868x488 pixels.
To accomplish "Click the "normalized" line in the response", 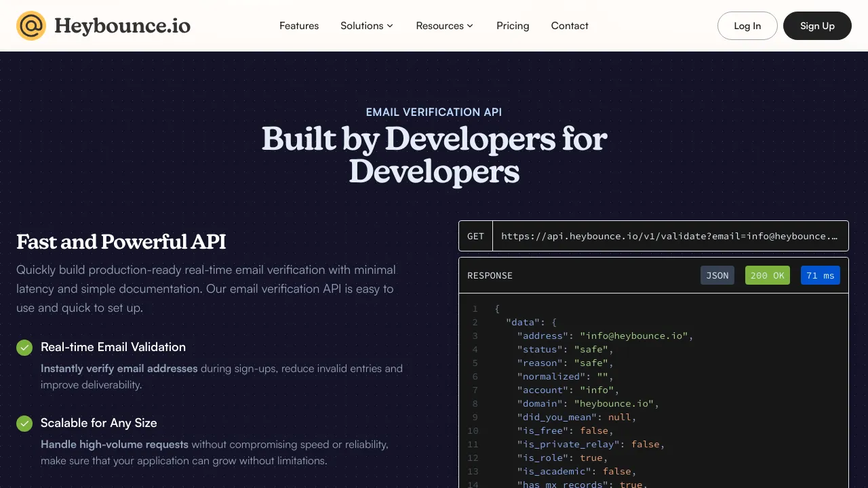I will click(x=565, y=376).
